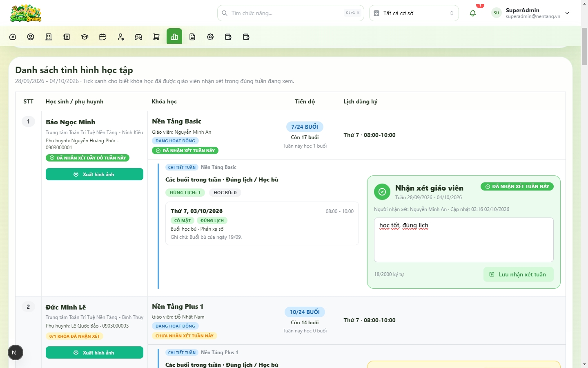The image size is (588, 368).
Task: Click the 'Tiến độ' column header
Action: (x=305, y=101)
